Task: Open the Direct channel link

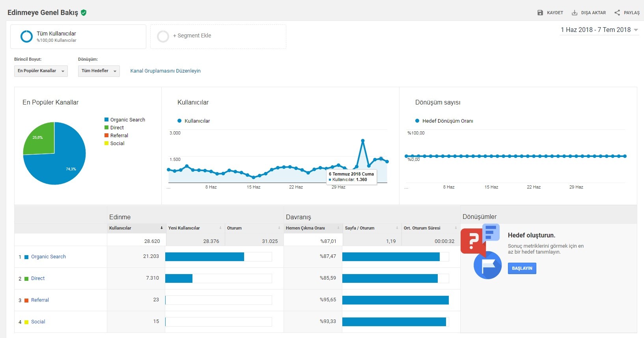Action: (38, 278)
